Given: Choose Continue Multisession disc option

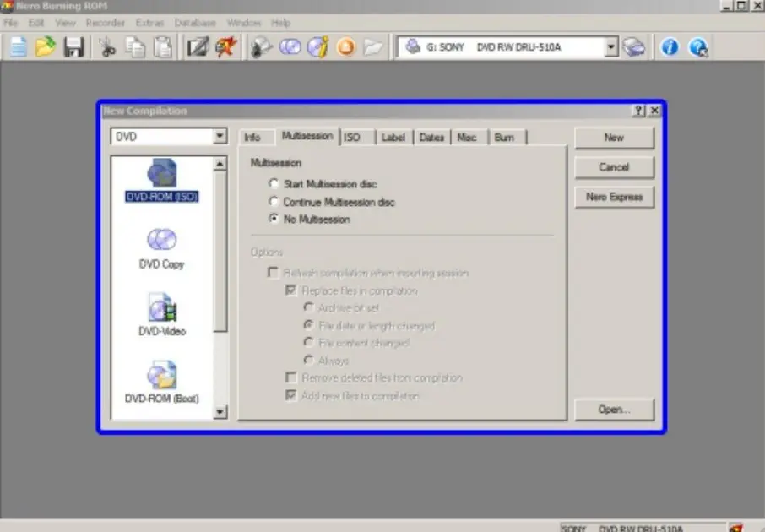Looking at the screenshot, I should [273, 202].
